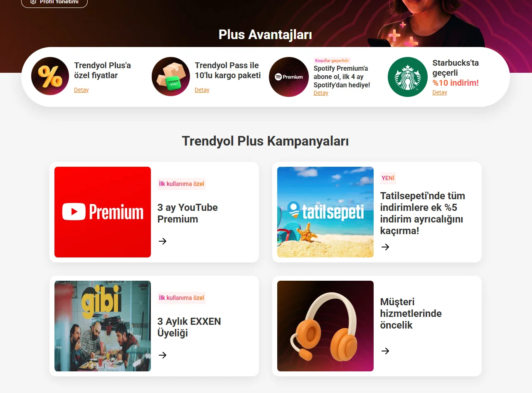Click arrow under 3 ay YouTube Premium
The image size is (532, 393).
(163, 241)
